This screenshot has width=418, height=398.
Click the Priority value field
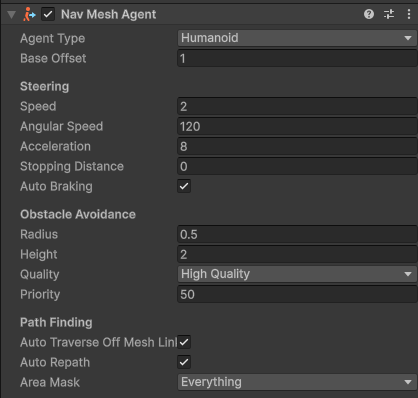coord(297,294)
